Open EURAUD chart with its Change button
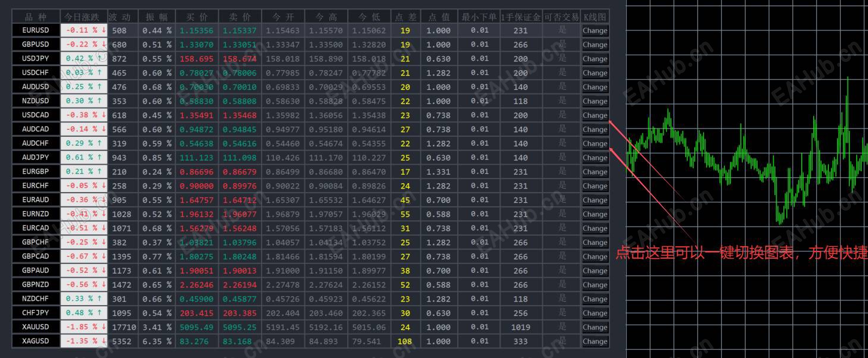 (x=595, y=200)
